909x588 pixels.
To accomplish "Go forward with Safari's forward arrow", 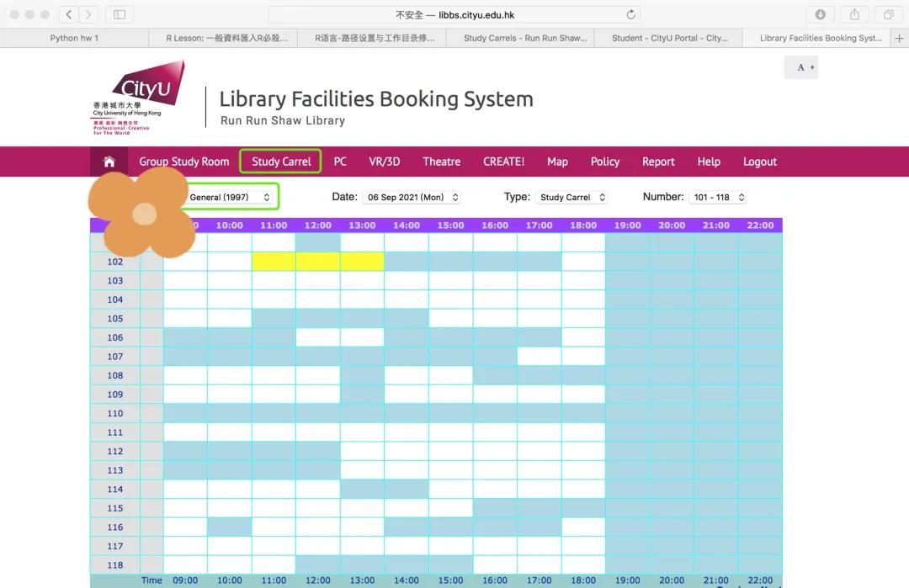I will [88, 14].
